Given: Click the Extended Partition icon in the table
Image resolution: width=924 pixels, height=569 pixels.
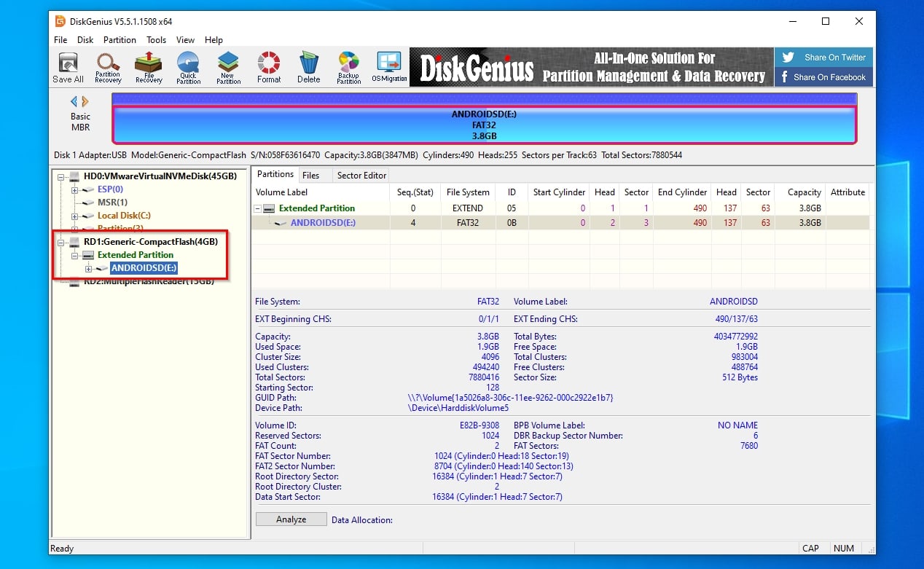Looking at the screenshot, I should [270, 208].
